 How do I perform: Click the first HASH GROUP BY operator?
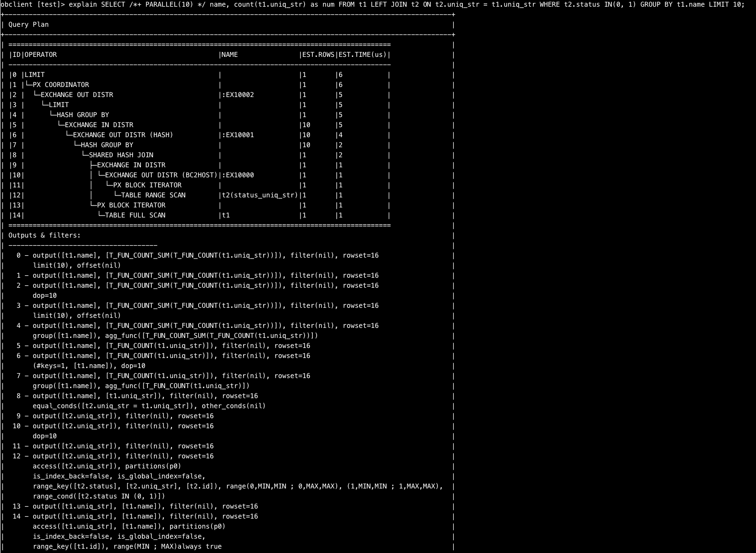(x=83, y=115)
